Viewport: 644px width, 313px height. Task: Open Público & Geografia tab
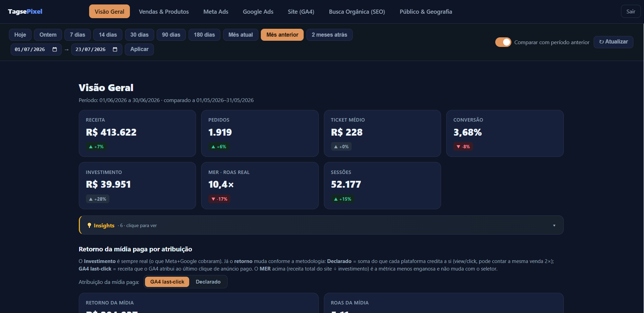pos(426,11)
